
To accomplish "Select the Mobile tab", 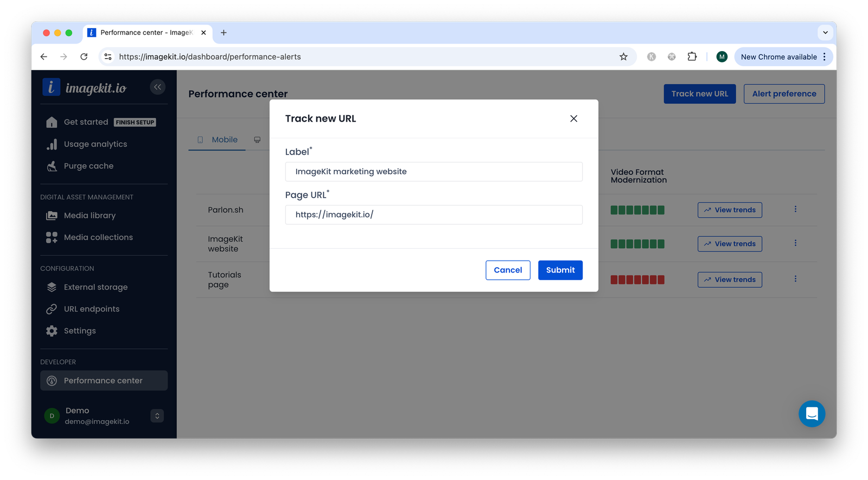I will coord(217,140).
